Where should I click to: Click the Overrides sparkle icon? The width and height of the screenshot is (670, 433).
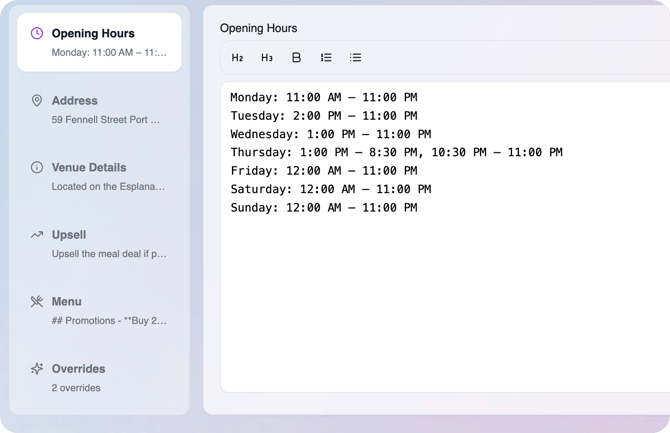(37, 368)
